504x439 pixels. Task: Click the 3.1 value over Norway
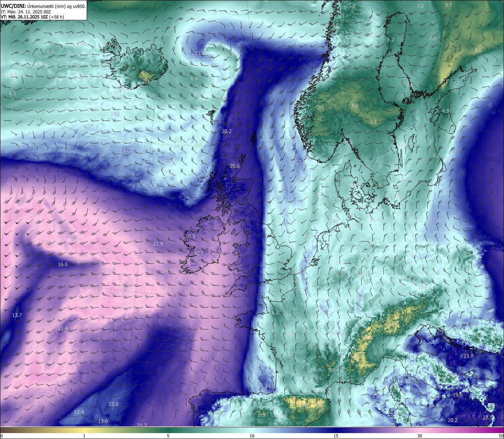[x=321, y=107]
